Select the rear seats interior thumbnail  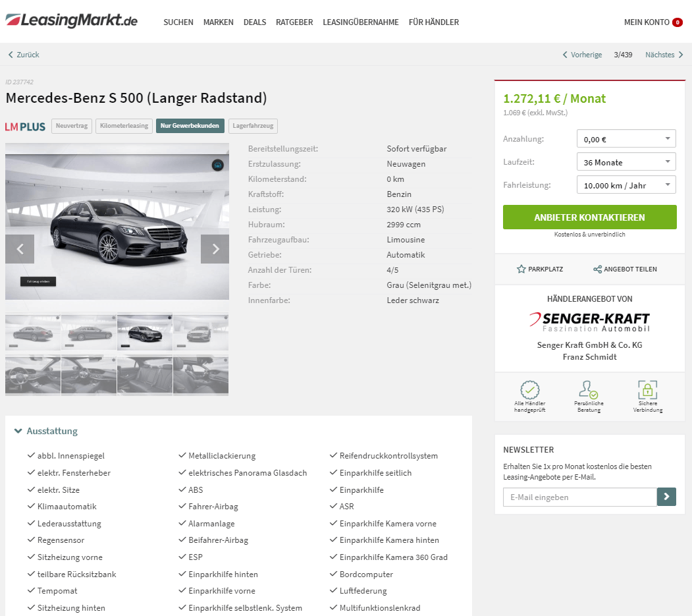pyautogui.click(x=145, y=375)
